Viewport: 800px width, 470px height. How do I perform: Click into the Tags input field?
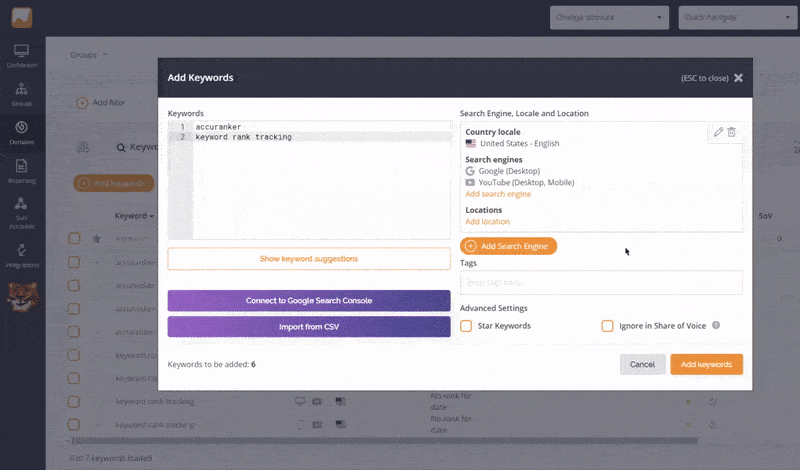[x=601, y=282]
